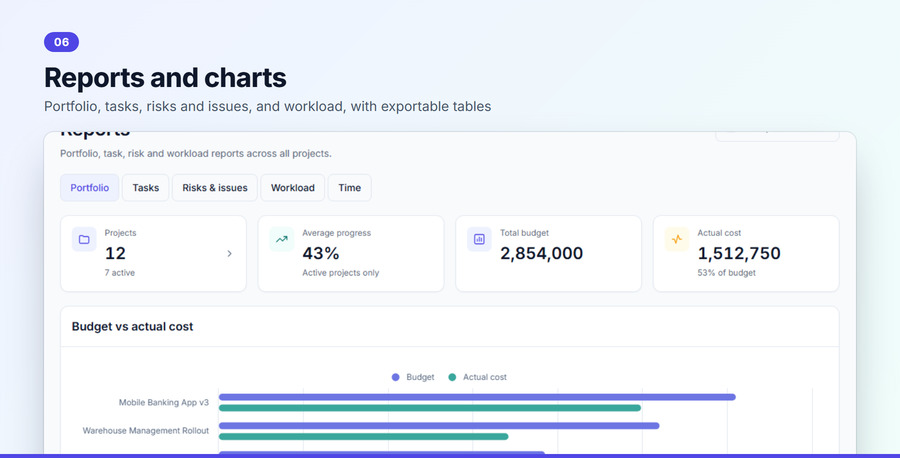Click the '7 active' subtitle text
This screenshot has width=900, height=458.
(119, 273)
